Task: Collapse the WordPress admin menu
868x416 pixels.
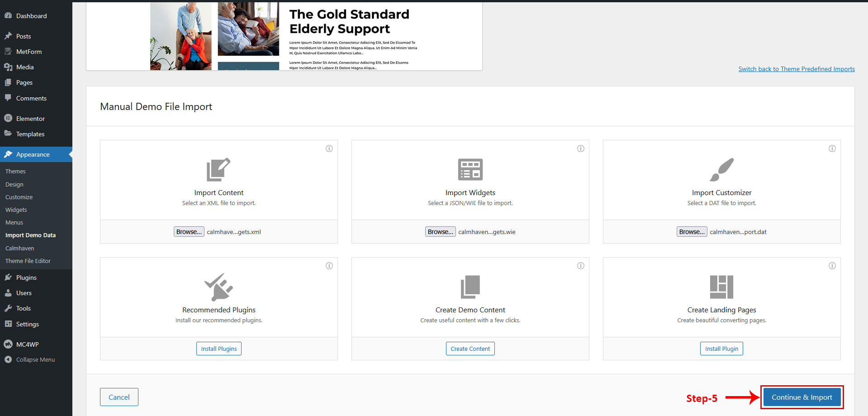Action: pyautogui.click(x=35, y=360)
